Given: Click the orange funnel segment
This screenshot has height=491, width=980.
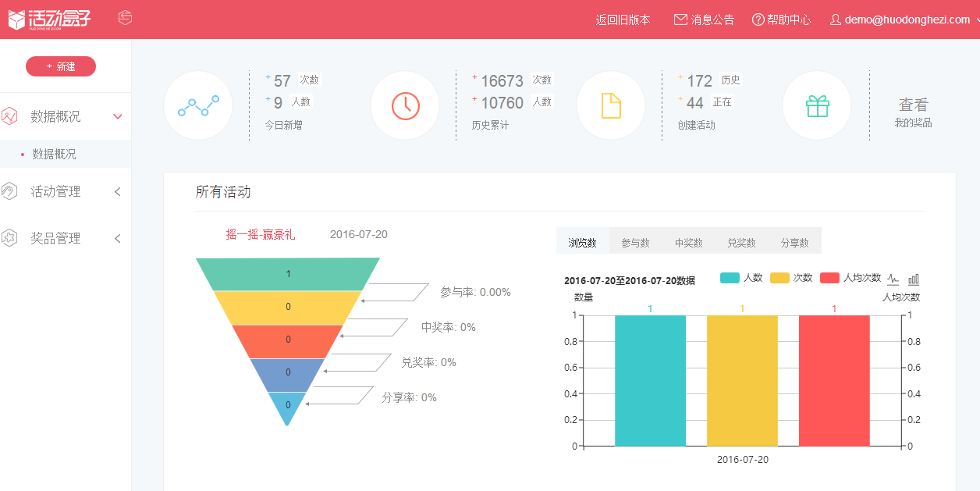Looking at the screenshot, I should tap(288, 340).
